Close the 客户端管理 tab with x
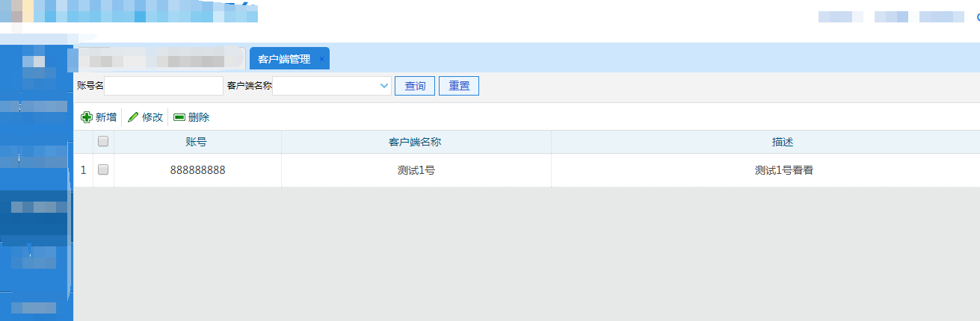980x321 pixels. click(x=321, y=59)
